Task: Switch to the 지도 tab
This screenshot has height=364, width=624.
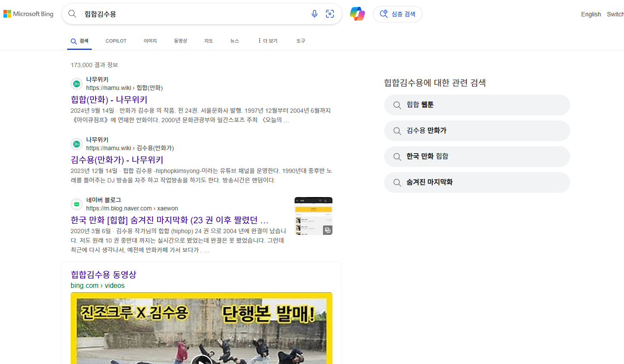Action: (x=208, y=41)
